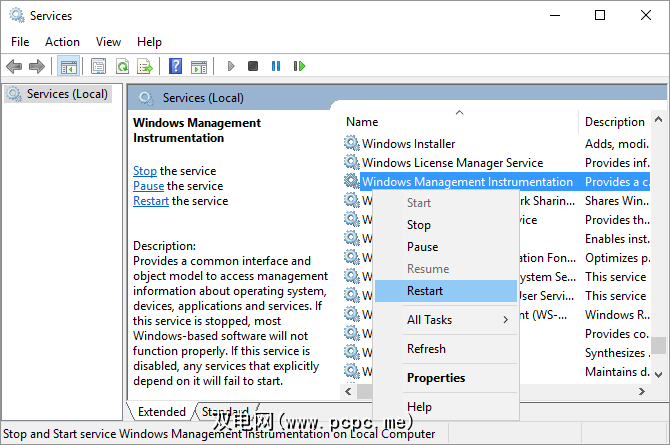Select Services (Local) tree node
670x445 pixels.
[x=58, y=94]
